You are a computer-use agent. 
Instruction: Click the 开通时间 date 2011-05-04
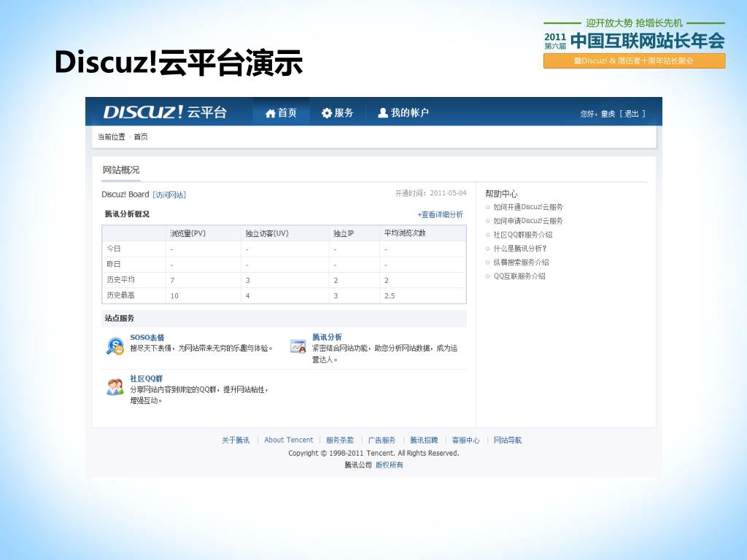[448, 192]
